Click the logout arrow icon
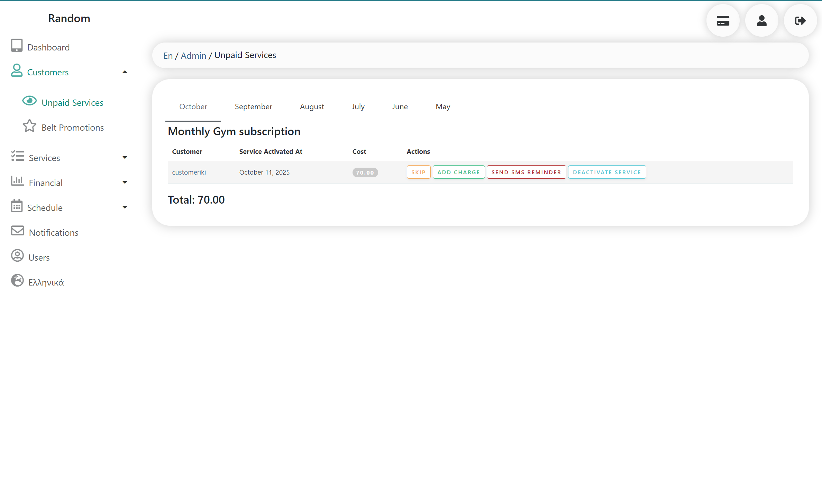Screen dimensions: 822x504 click(x=800, y=21)
